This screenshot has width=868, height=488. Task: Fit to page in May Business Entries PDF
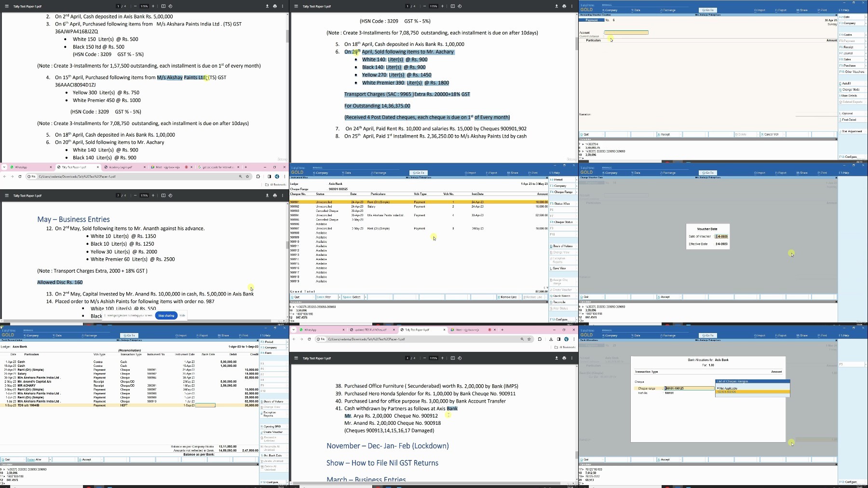point(163,195)
